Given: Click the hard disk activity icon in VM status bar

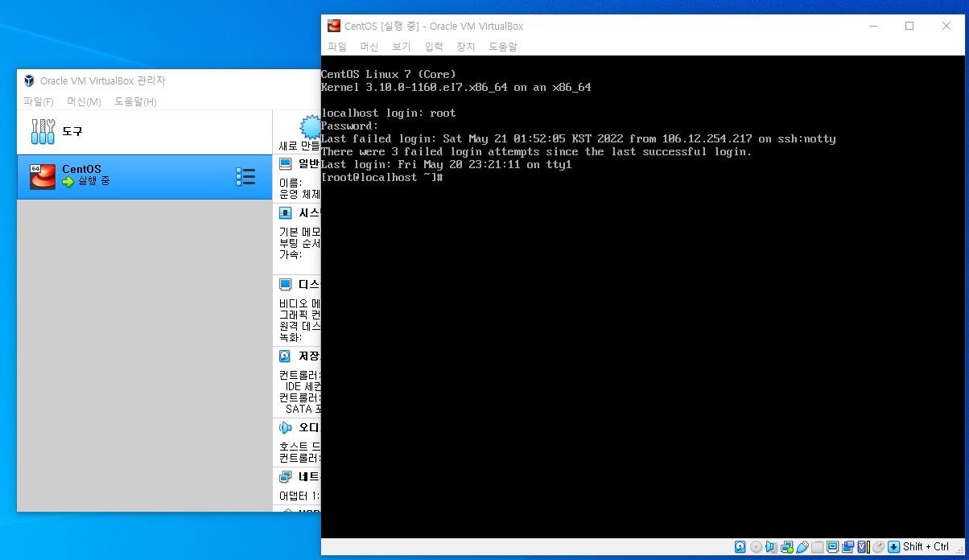Looking at the screenshot, I should tap(740, 547).
